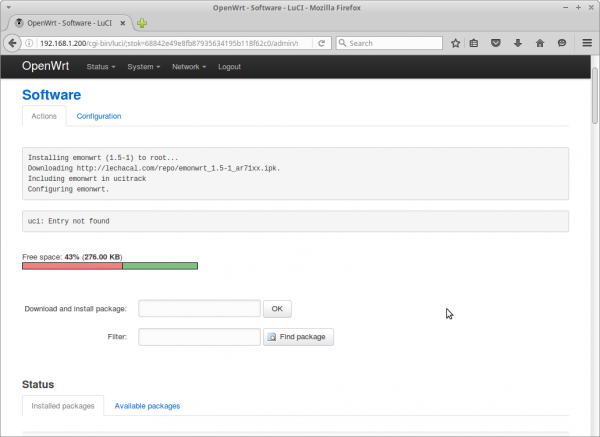Click the page vertical scrollbar thumb
Screen dimensions: 600x437
coord(595,96)
